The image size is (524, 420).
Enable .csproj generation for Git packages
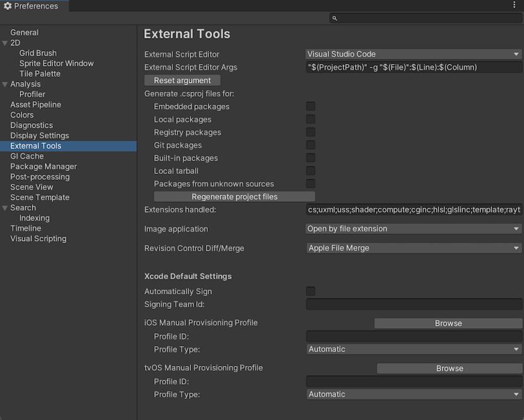click(311, 145)
